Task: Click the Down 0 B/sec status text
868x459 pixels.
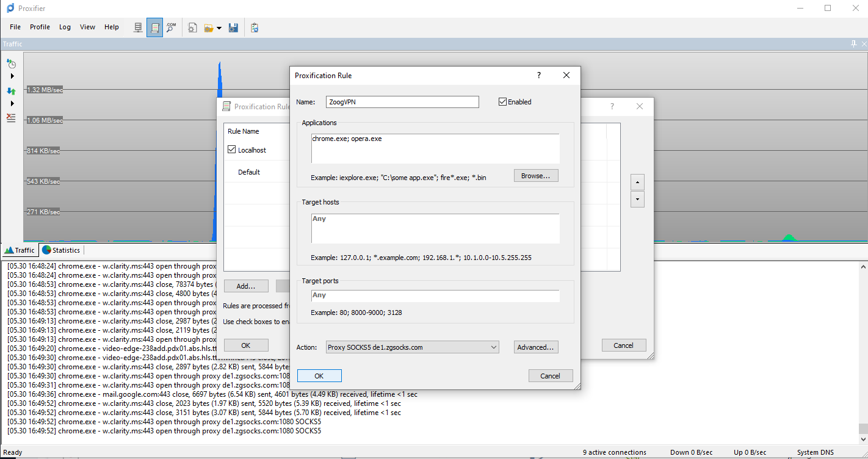Action: click(x=691, y=452)
